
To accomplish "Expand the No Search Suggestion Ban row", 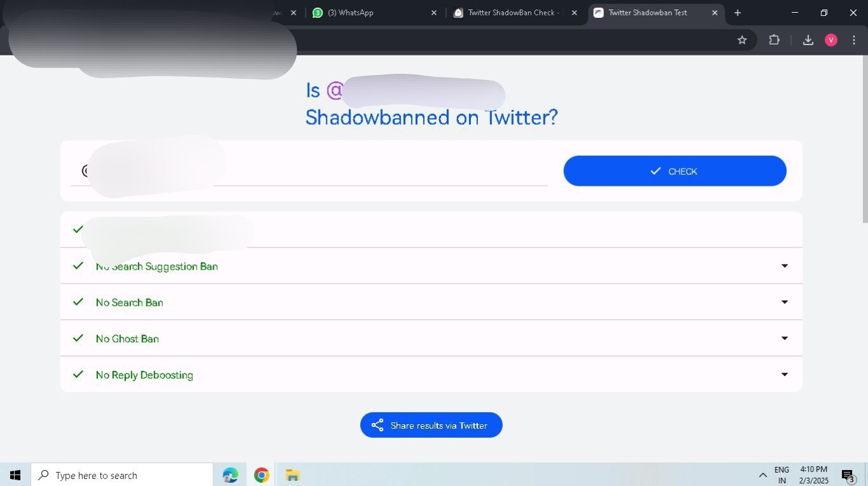I will click(x=784, y=266).
